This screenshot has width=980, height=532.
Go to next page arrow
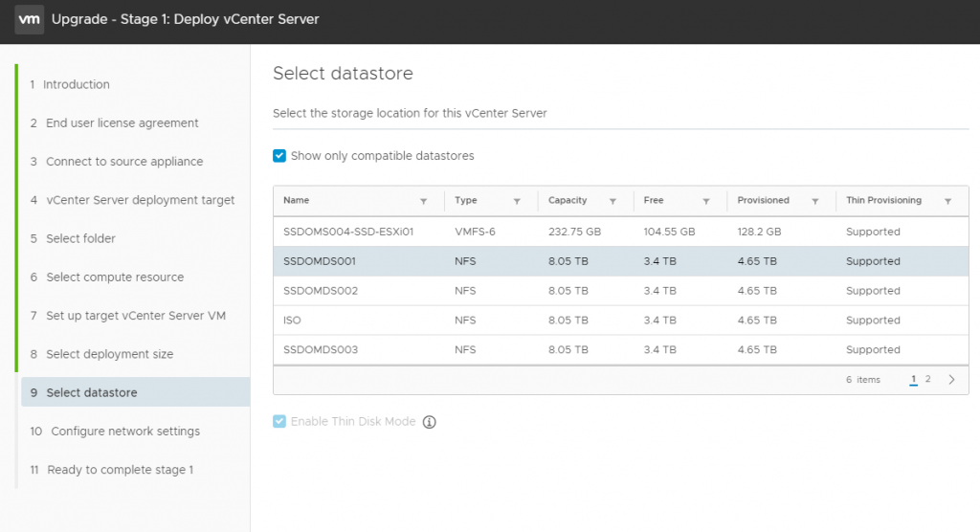click(x=951, y=380)
